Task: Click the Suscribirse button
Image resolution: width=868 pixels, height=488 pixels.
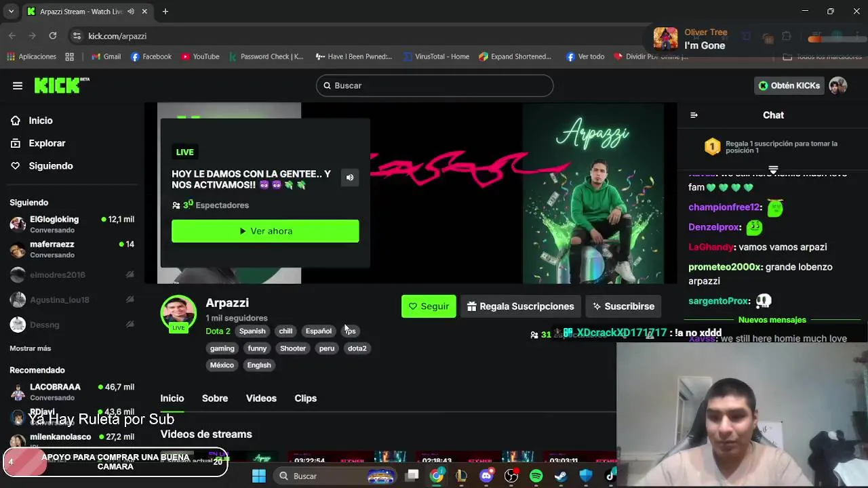Action: point(623,306)
